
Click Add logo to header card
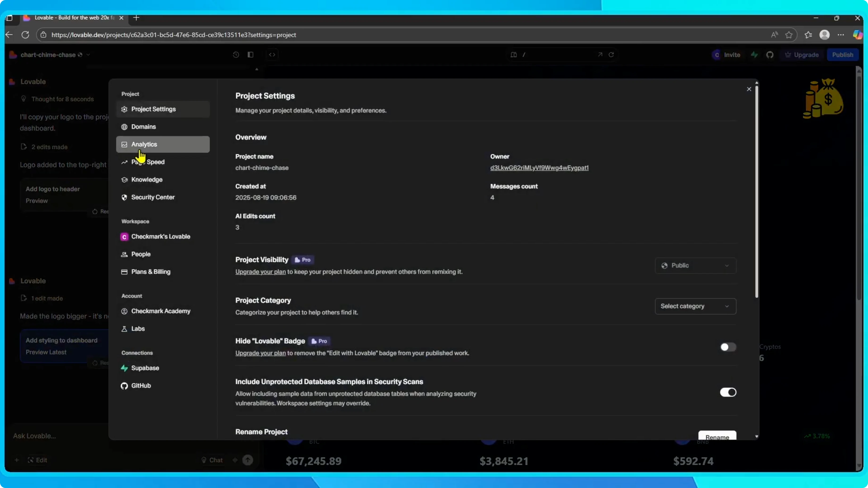point(64,195)
